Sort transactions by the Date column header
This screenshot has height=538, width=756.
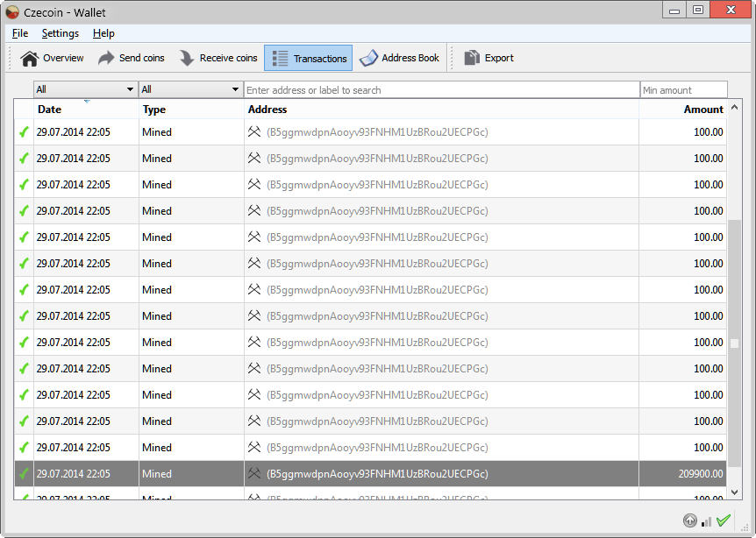[x=86, y=110]
